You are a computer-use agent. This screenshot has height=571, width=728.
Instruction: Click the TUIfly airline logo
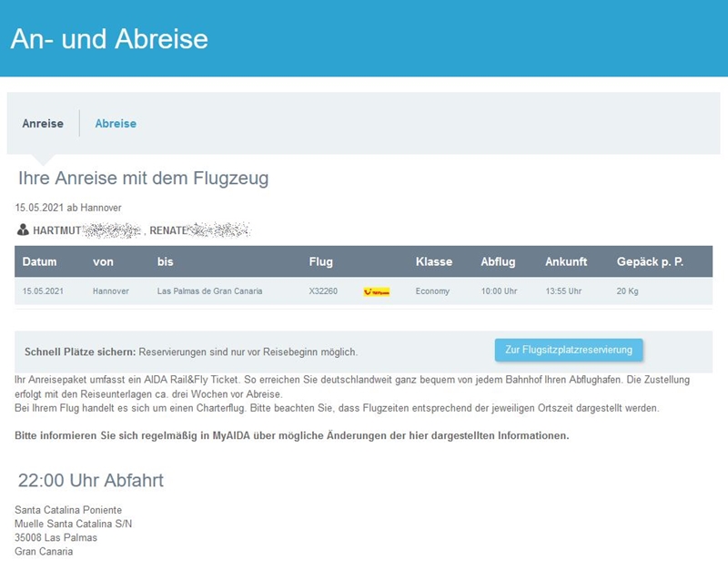pyautogui.click(x=376, y=291)
